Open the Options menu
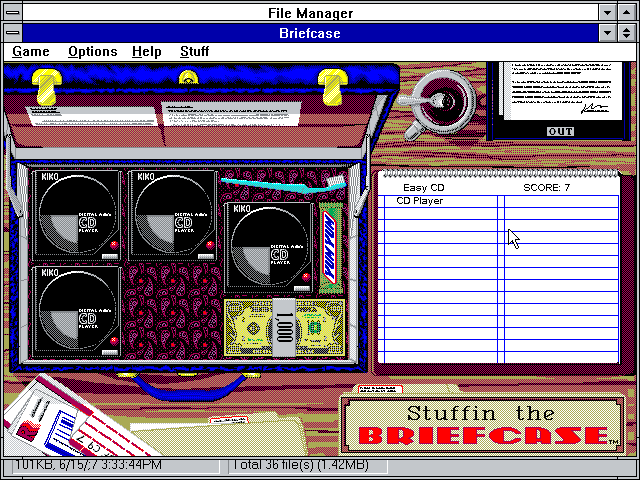Image resolution: width=640 pixels, height=480 pixels. (x=92, y=51)
